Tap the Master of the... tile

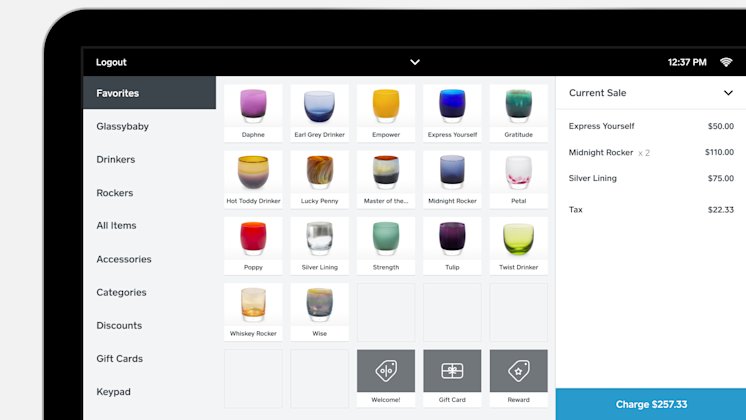[x=386, y=179]
